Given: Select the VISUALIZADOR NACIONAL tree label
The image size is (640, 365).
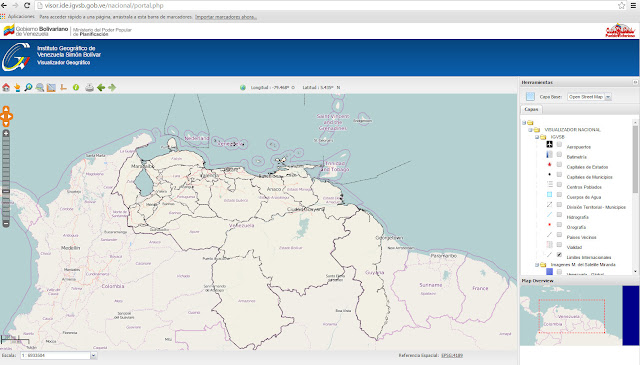Looking at the screenshot, I should (x=572, y=130).
